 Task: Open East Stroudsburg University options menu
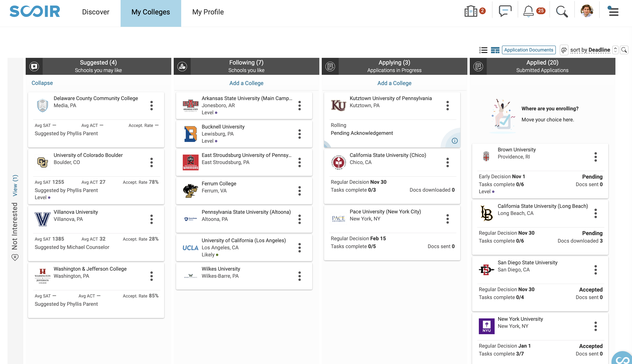[299, 162]
